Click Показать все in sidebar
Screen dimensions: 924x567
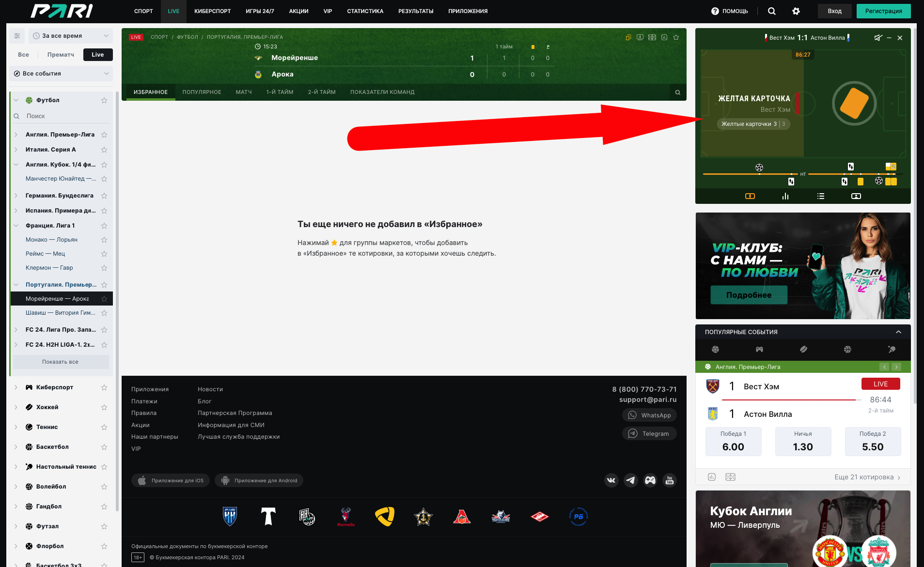point(61,362)
